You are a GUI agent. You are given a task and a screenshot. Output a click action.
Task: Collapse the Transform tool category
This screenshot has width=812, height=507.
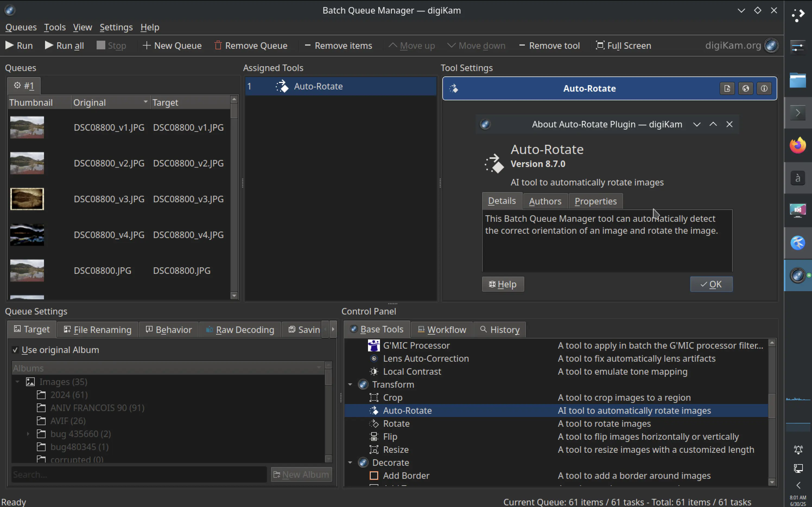350,384
